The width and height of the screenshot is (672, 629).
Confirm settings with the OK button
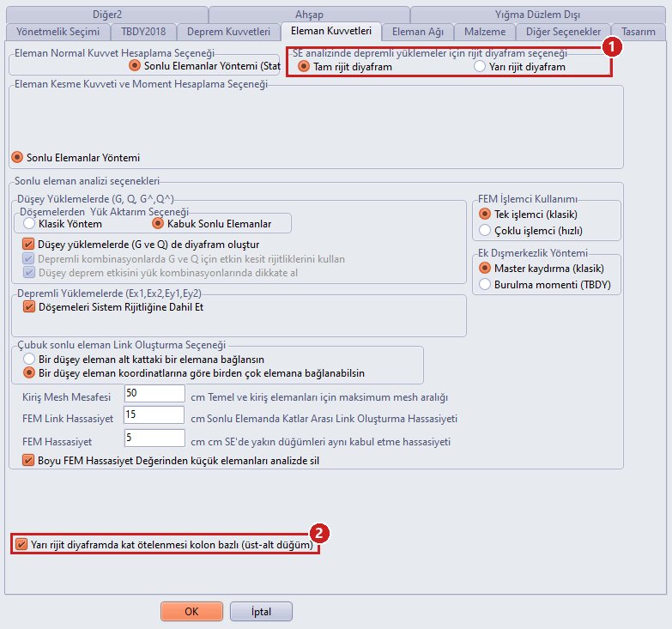(x=191, y=612)
